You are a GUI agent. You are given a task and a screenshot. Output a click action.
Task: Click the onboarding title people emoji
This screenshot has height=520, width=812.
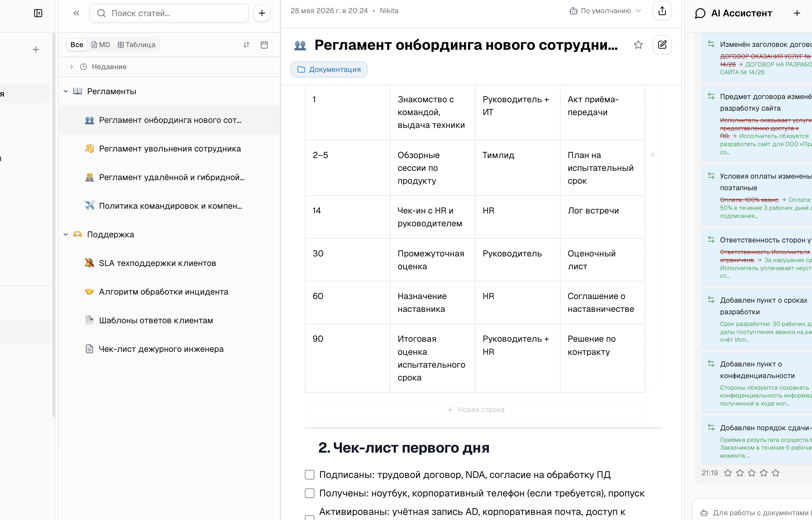pyautogui.click(x=300, y=45)
